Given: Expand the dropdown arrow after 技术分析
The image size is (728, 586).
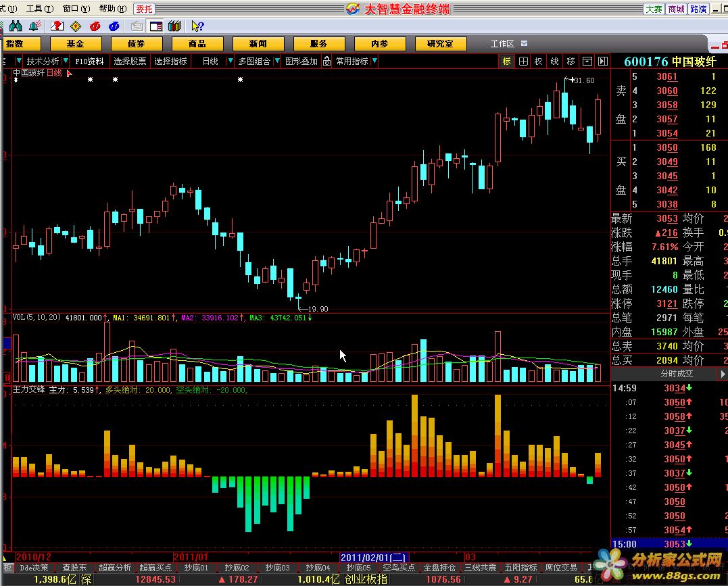Looking at the screenshot, I should click(x=66, y=61).
